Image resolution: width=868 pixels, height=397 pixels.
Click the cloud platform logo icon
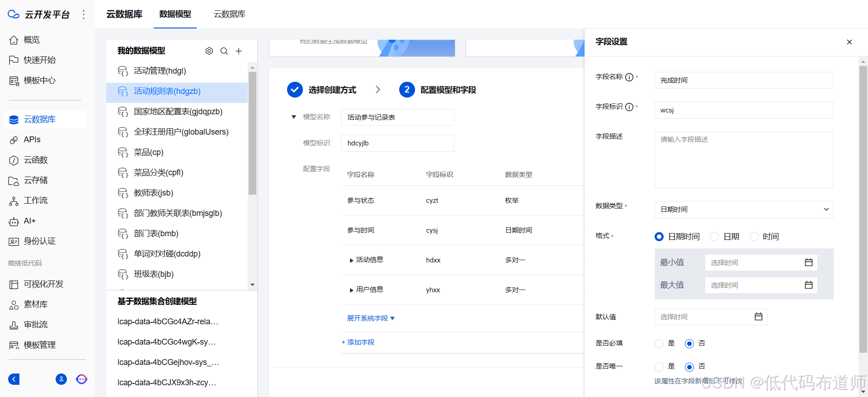(14, 14)
